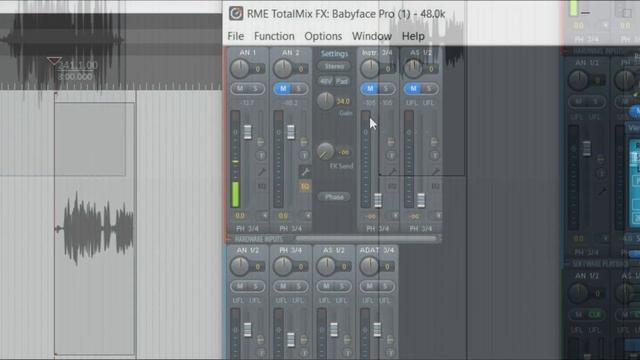
Task: Mute the ADAT 3/4 channel
Action: [369, 287]
